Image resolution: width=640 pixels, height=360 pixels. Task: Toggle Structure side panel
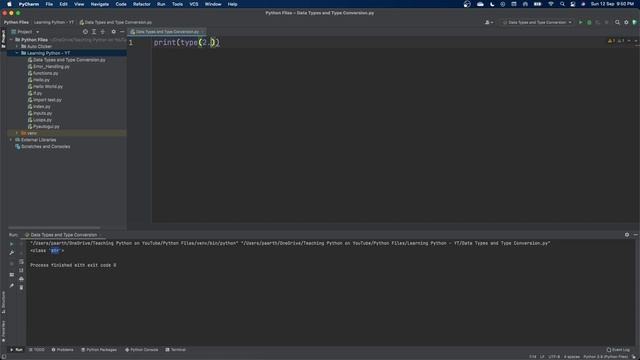click(4, 303)
